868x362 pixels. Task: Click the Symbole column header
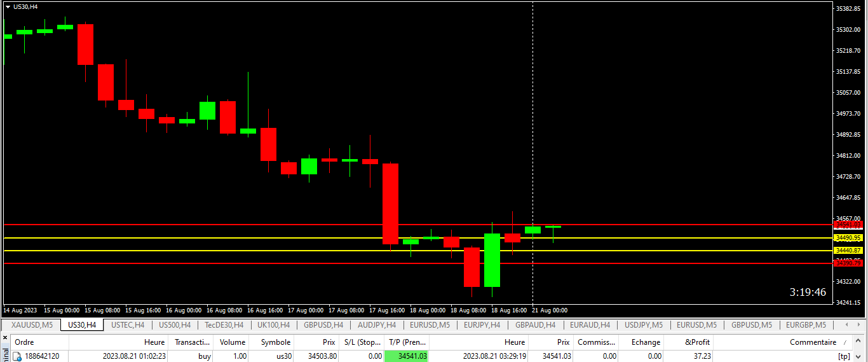[275, 342]
